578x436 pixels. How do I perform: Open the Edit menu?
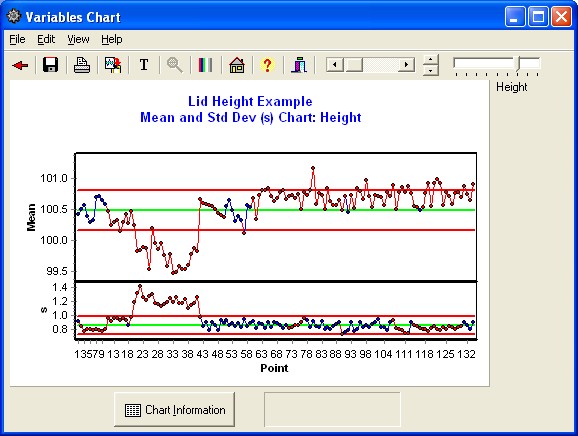click(x=46, y=39)
